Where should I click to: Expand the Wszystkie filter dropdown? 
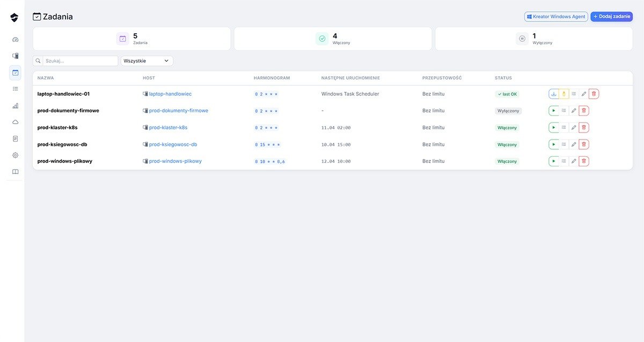pyautogui.click(x=147, y=61)
